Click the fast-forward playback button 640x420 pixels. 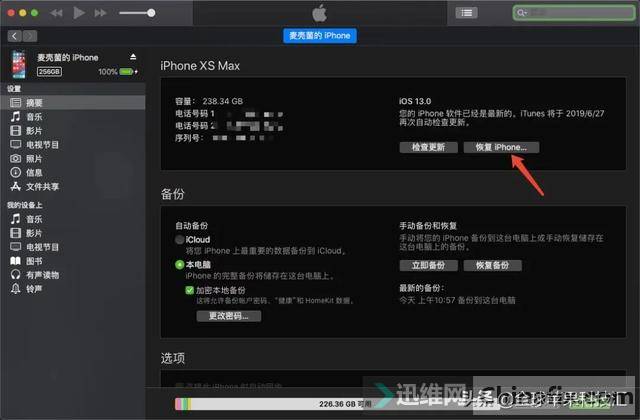100,13
